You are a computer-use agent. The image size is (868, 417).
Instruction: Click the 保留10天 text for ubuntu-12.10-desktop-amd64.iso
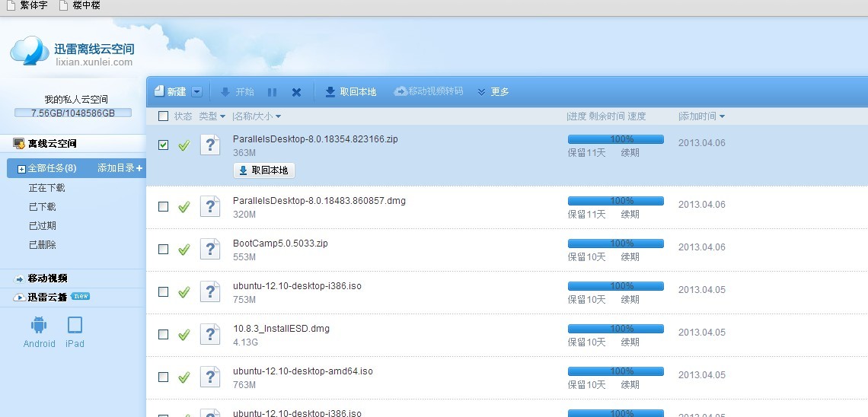(587, 384)
